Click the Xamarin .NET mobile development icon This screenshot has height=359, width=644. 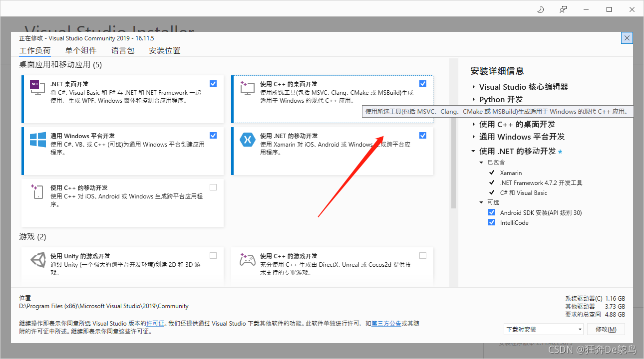pyautogui.click(x=248, y=140)
